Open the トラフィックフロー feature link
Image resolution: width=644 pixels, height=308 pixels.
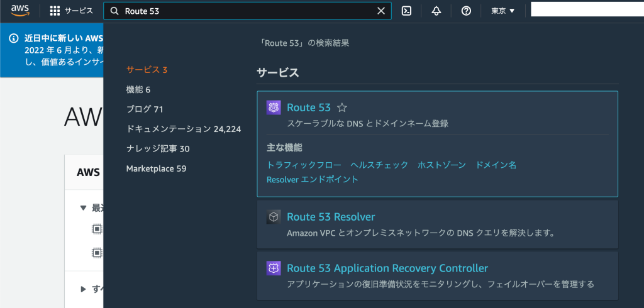point(304,165)
